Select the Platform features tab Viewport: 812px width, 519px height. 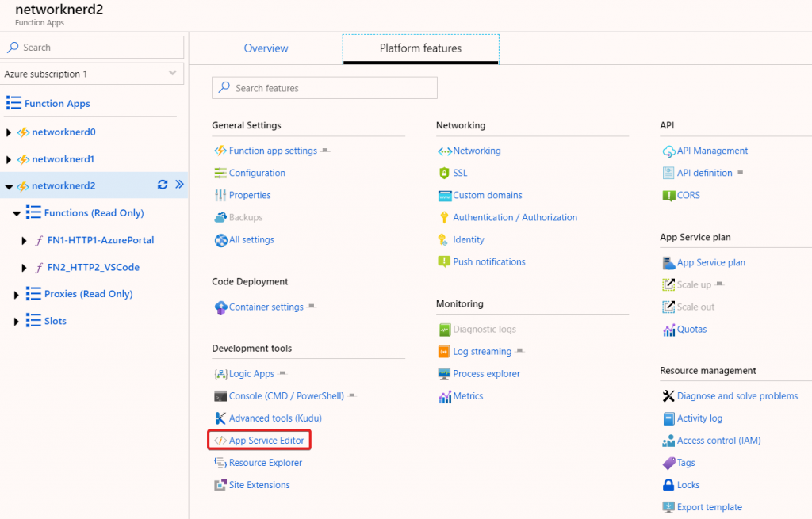coord(420,48)
